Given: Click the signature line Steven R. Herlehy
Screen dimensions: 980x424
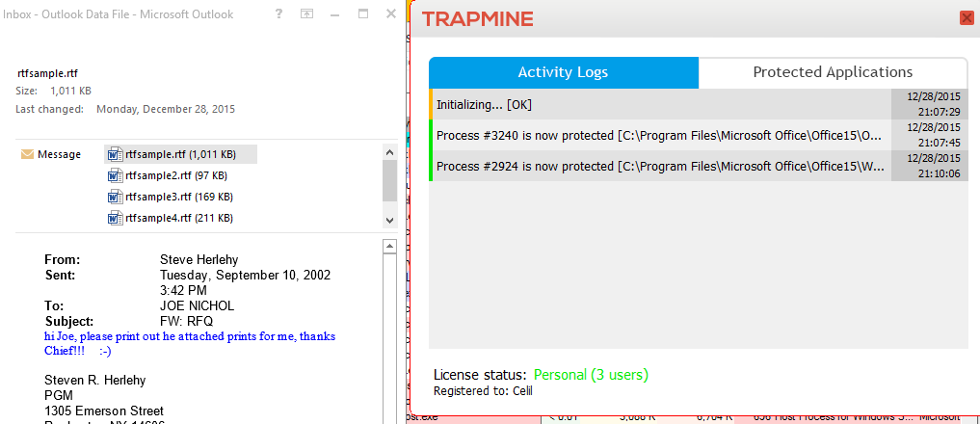Looking at the screenshot, I should pos(95,381).
